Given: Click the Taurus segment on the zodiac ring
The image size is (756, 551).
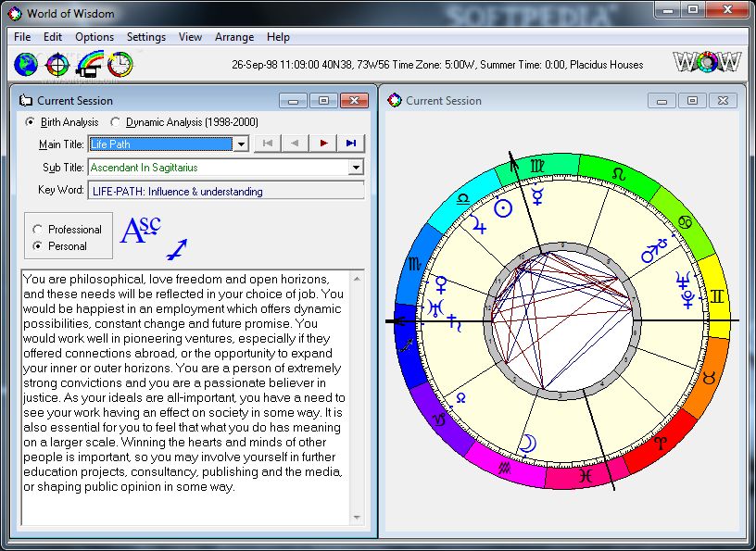Looking at the screenshot, I should click(x=709, y=378).
